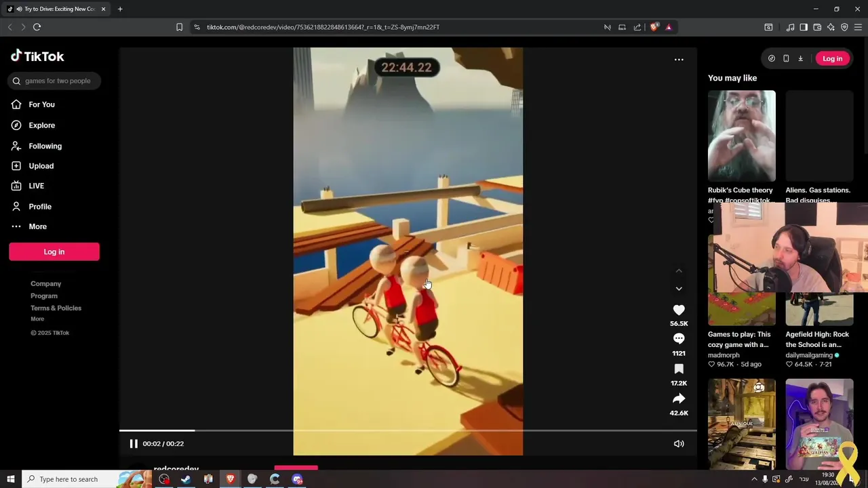868x488 pixels.
Task: Click the Brave Rewards triangle icon
Action: (669, 27)
